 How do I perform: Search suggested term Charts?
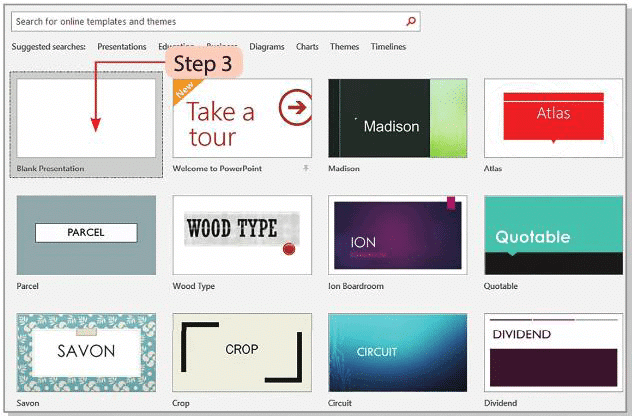(307, 47)
